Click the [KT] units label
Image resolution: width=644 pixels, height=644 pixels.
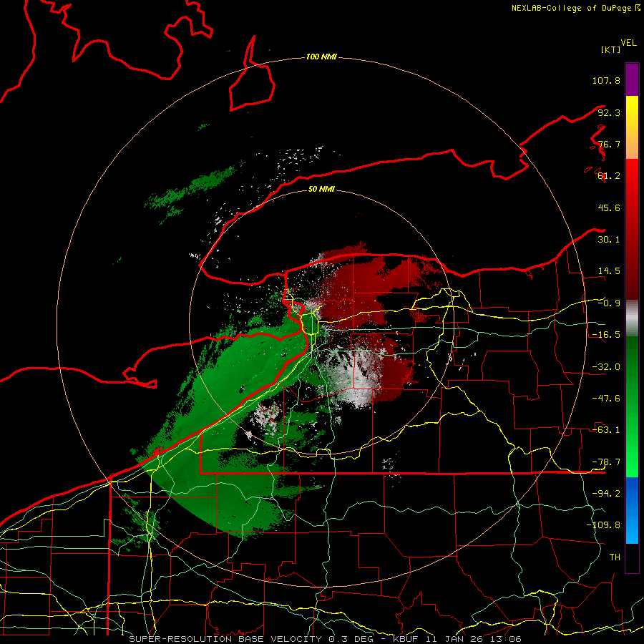[610, 49]
